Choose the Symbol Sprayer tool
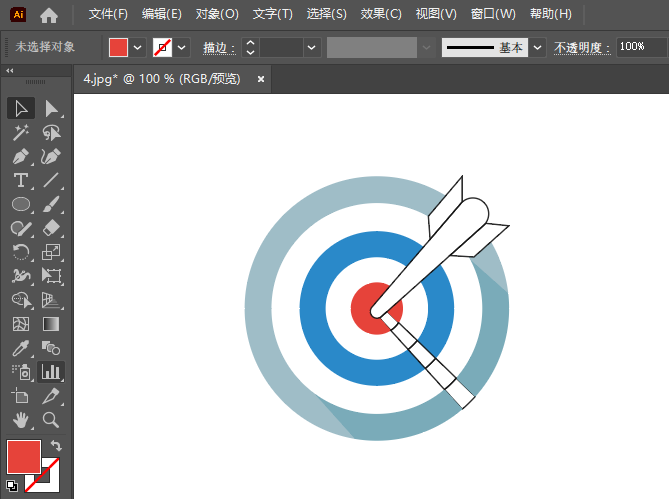This screenshot has width=669, height=499. (20, 372)
